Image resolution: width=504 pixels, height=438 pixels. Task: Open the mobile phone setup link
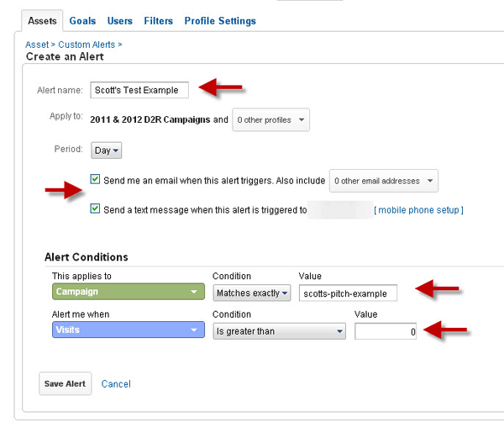pyautogui.click(x=418, y=210)
